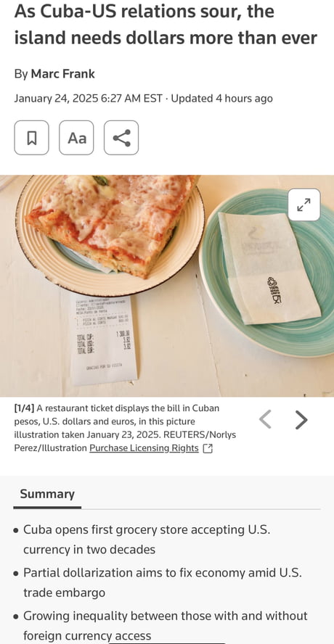Click the Updated 4 hours ago label
The image size is (334, 644).
[221, 99]
